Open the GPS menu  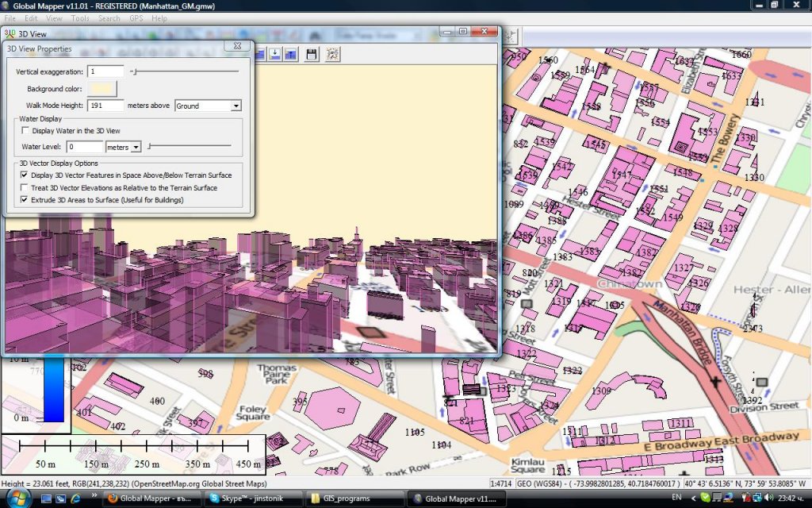[136, 18]
